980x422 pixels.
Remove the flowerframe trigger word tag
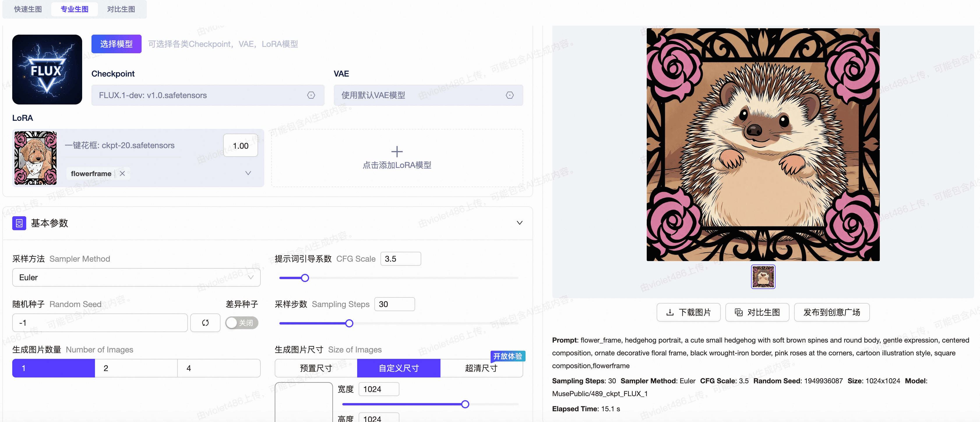pos(122,173)
